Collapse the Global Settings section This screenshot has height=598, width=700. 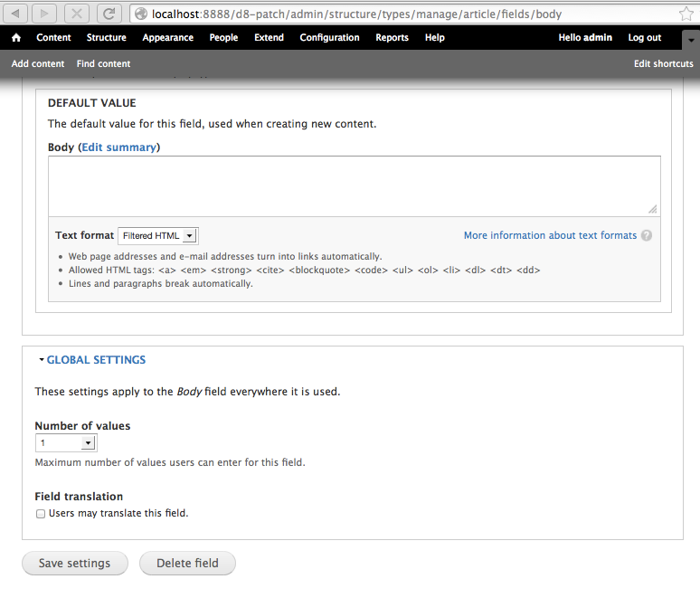point(96,360)
